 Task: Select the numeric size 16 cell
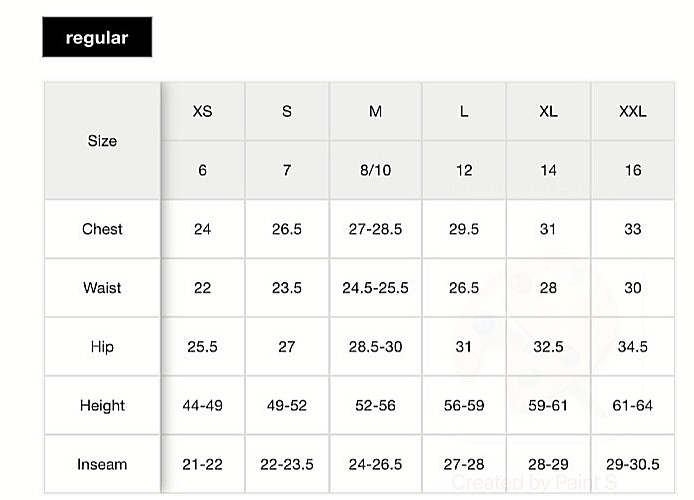pyautogui.click(x=632, y=170)
